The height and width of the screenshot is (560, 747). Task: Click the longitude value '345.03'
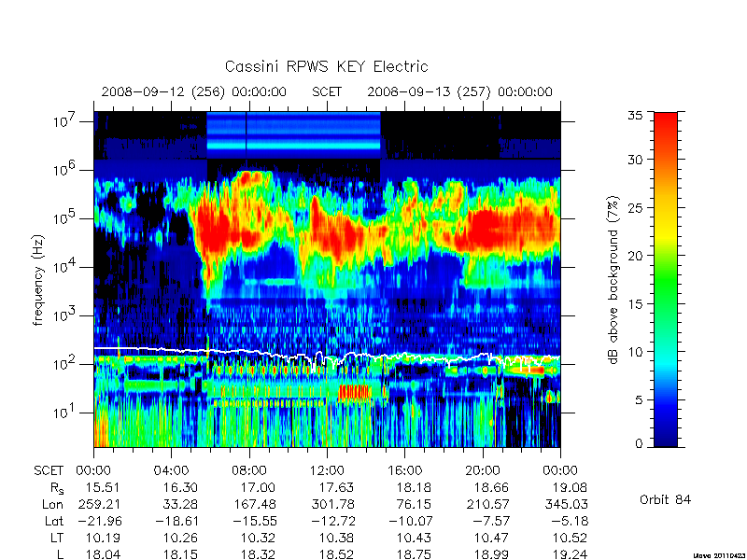[x=567, y=504]
